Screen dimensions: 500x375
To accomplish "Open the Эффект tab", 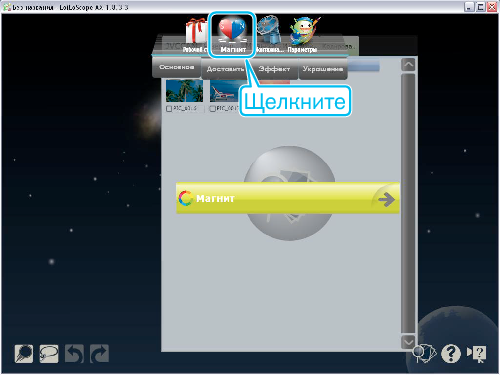I will 274,69.
